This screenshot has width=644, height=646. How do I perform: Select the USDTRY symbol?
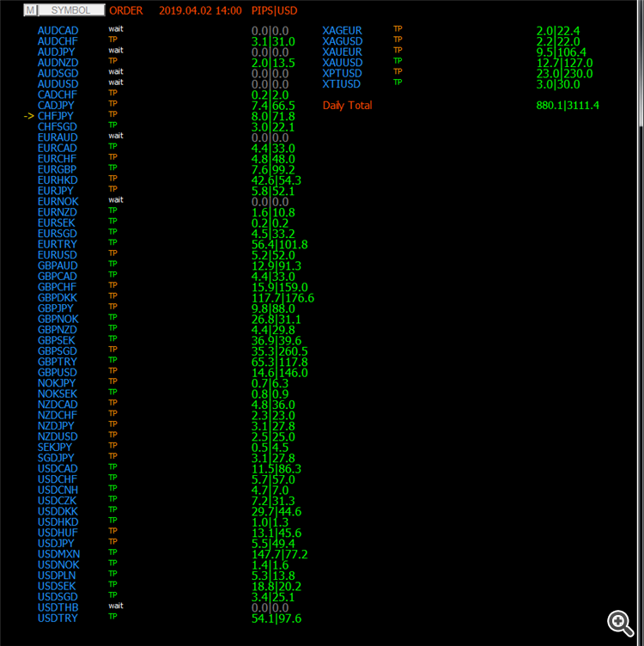coord(58,619)
